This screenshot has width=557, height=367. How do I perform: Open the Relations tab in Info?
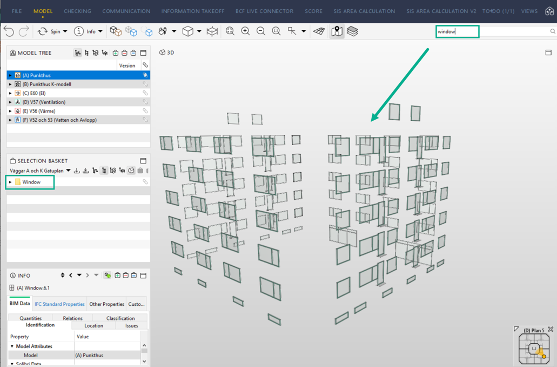point(72,318)
